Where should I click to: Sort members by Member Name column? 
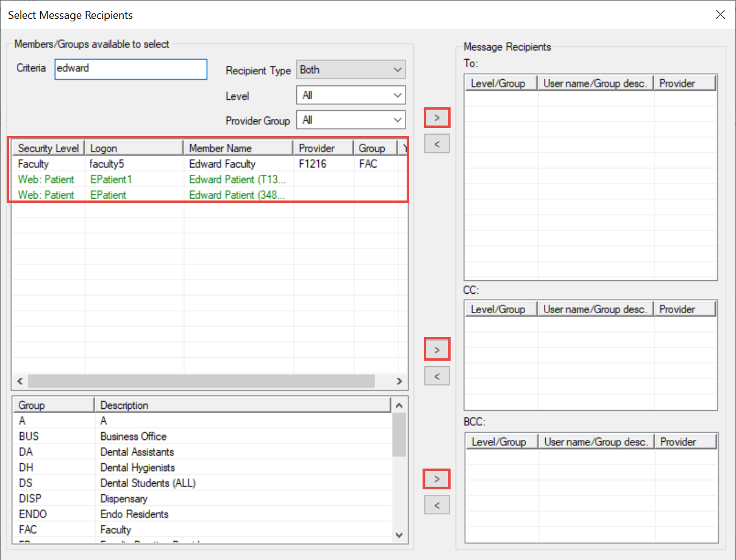pyautogui.click(x=238, y=148)
